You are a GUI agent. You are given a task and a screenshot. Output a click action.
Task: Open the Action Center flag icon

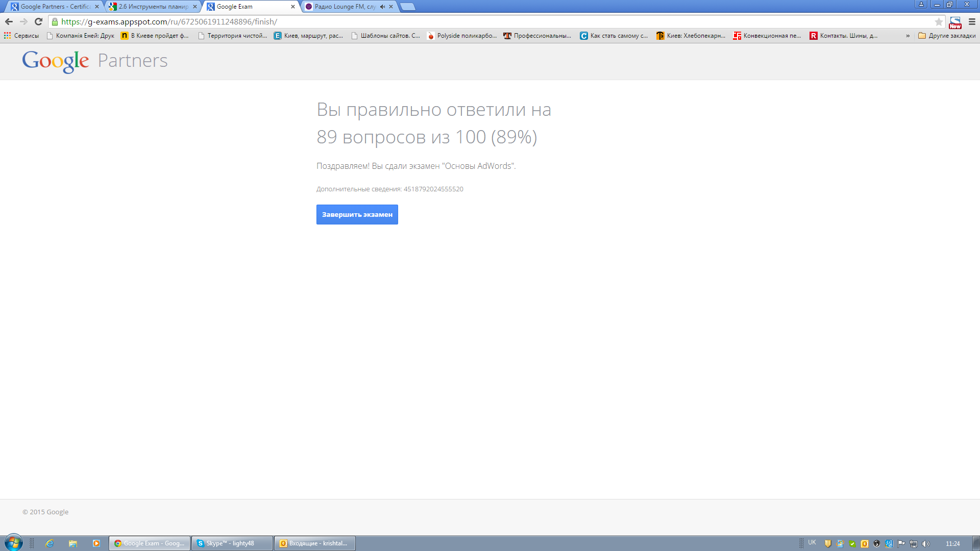coord(901,544)
